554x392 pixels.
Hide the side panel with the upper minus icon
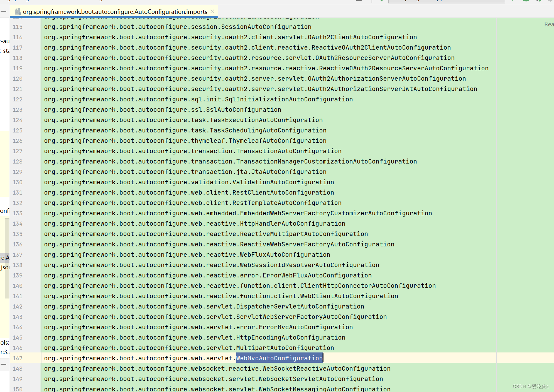(4, 11)
